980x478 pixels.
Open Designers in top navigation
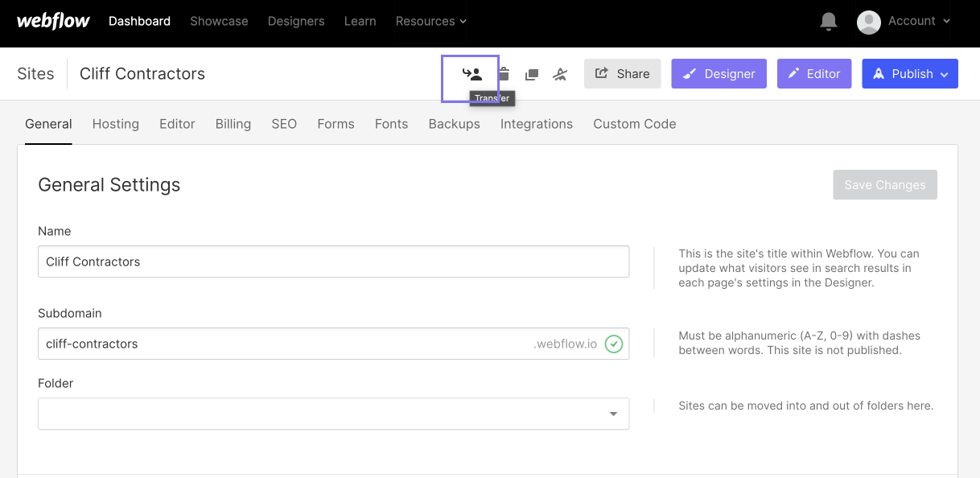[296, 22]
